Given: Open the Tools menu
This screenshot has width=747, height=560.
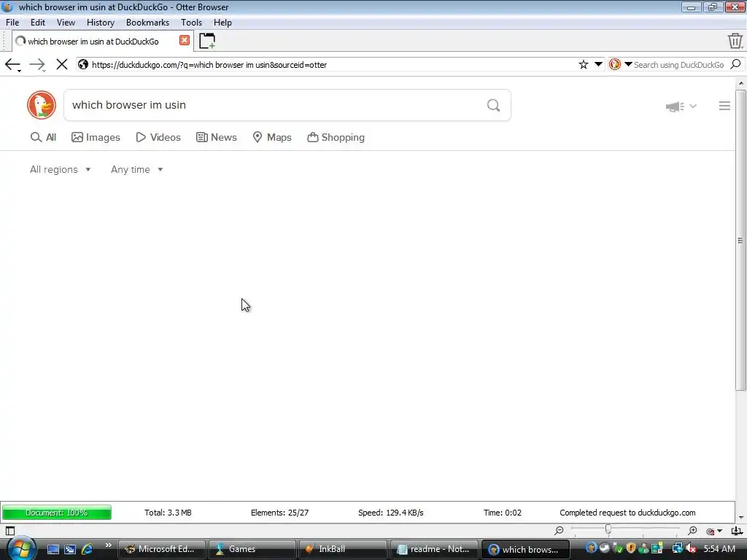Looking at the screenshot, I should tap(192, 23).
